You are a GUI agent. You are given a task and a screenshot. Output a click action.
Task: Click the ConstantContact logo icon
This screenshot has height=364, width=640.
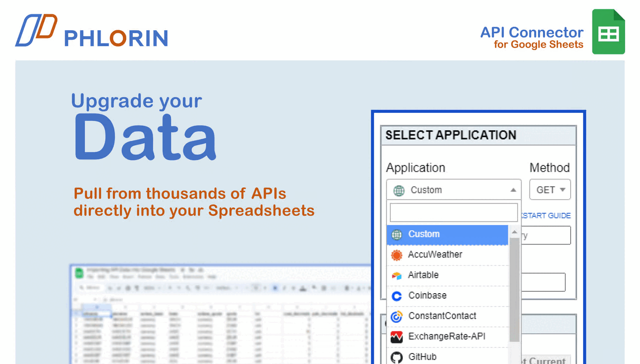(x=397, y=316)
